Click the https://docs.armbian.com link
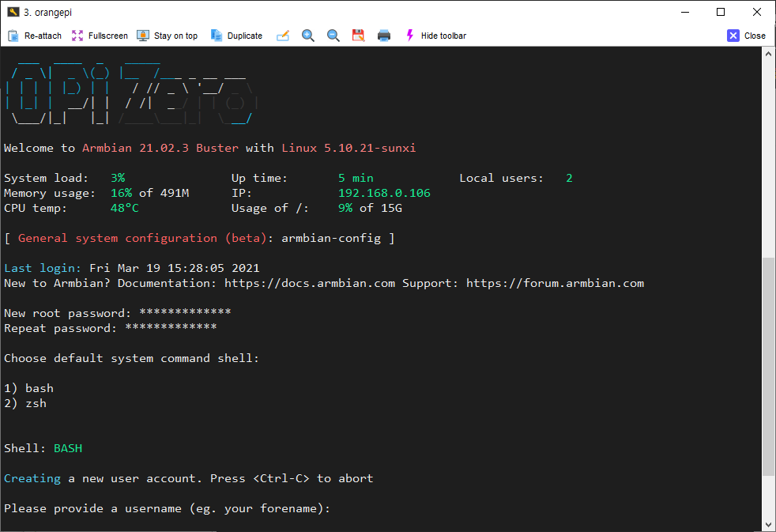 pyautogui.click(x=310, y=284)
